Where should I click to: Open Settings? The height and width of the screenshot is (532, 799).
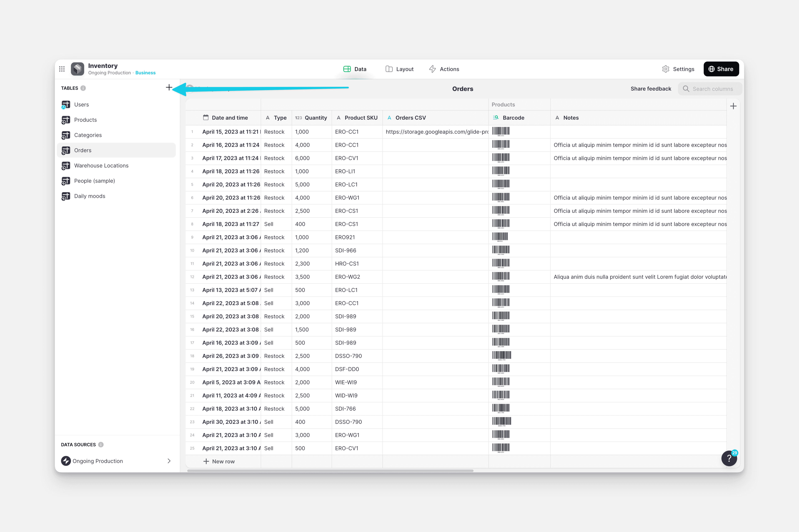[x=678, y=69]
